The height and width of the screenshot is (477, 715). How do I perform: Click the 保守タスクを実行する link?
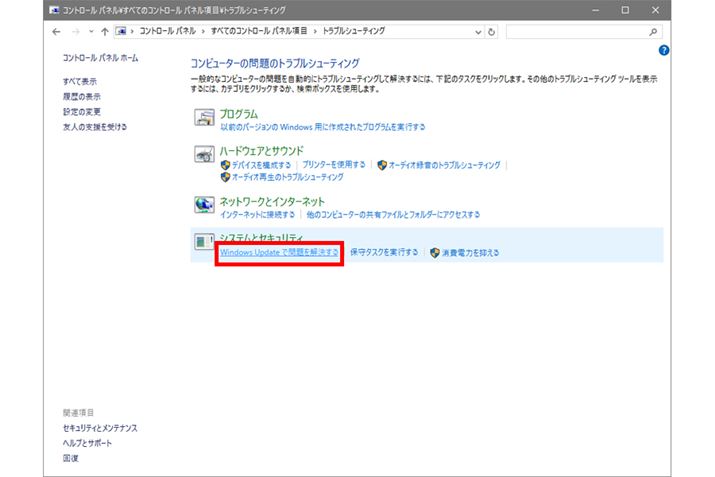384,253
